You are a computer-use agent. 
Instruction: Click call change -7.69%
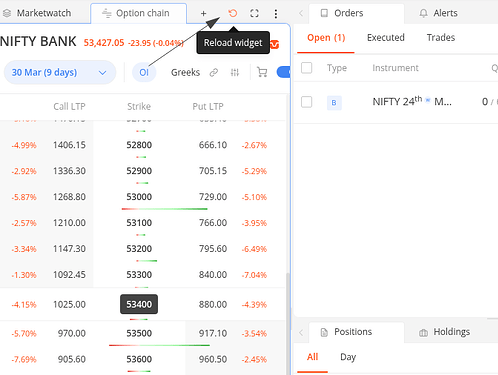(24, 360)
